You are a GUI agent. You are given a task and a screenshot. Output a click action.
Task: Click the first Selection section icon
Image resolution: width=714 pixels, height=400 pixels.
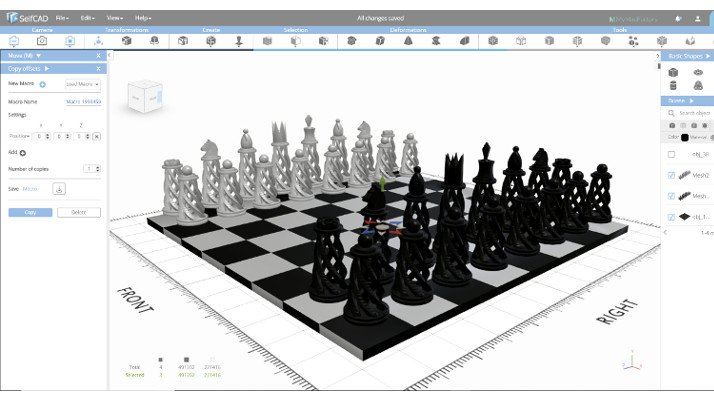267,41
